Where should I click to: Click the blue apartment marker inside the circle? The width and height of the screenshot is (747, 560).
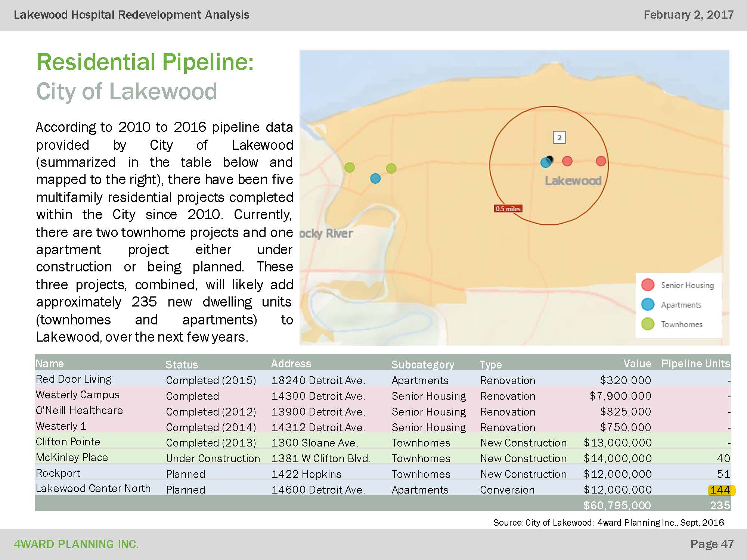(x=545, y=161)
